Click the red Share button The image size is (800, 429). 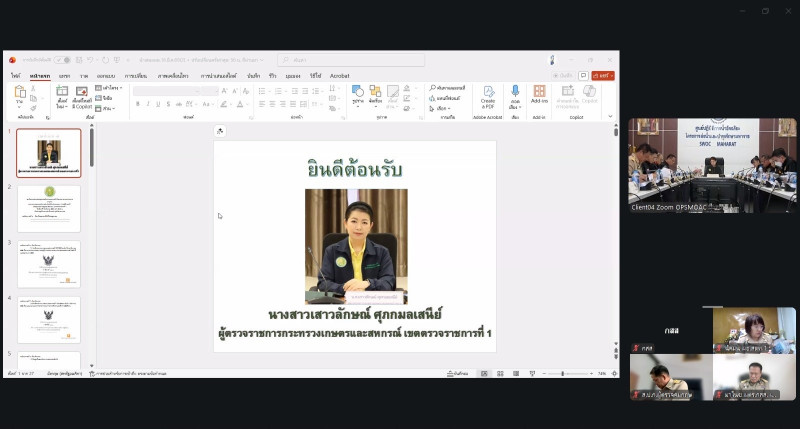(603, 75)
